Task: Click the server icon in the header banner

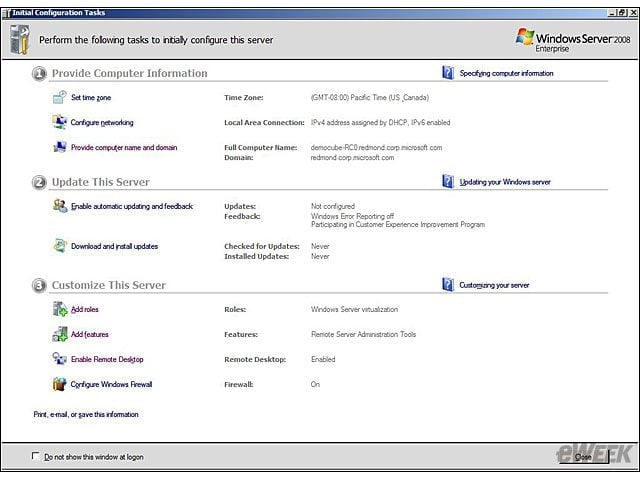Action: pos(20,40)
